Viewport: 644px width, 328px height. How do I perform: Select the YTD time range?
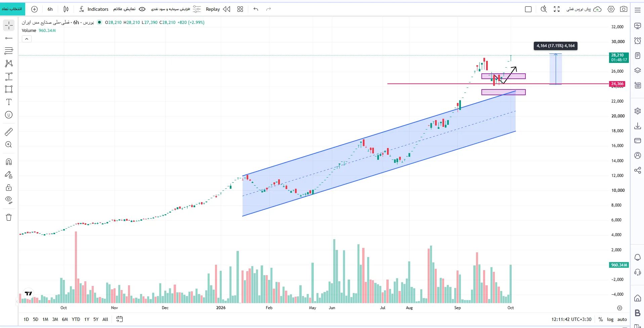(x=76, y=319)
